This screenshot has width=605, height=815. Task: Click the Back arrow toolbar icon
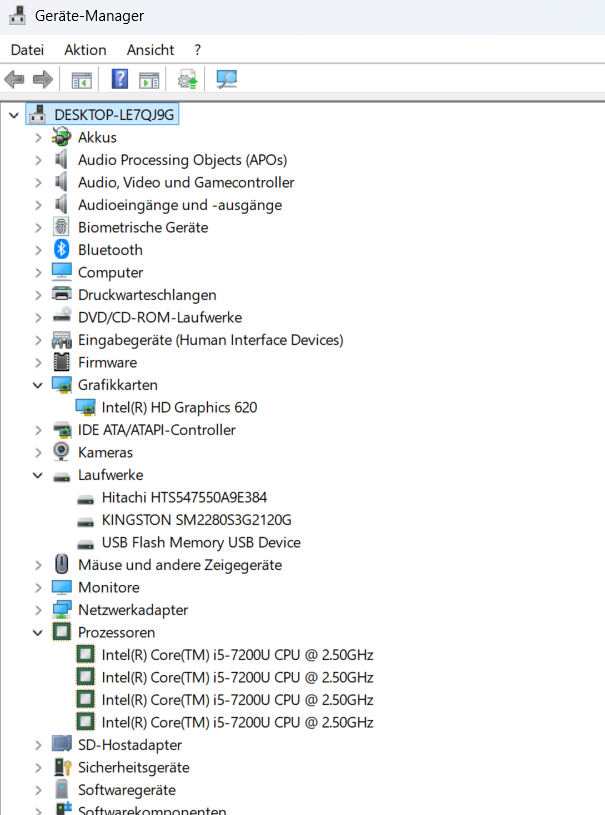point(14,80)
